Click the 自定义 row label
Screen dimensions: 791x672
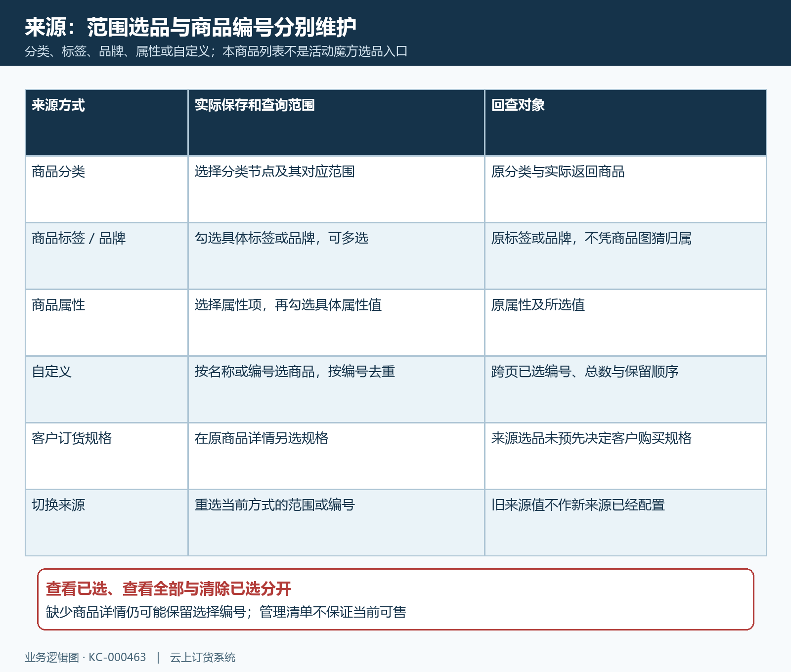click(x=51, y=372)
